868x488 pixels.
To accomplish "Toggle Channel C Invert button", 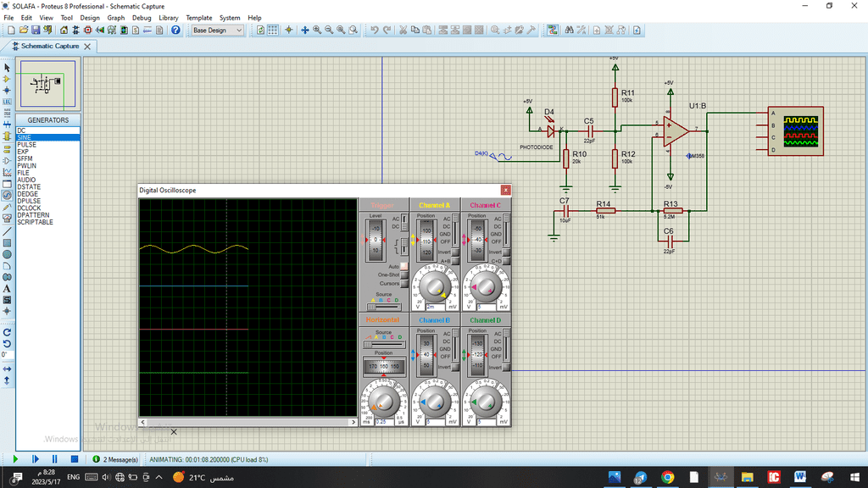I will click(506, 252).
